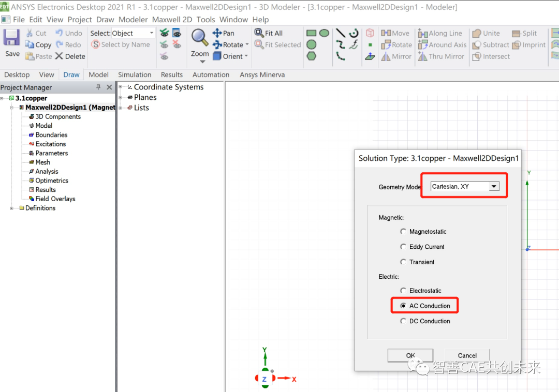
Task: Open the Modeler menu
Action: [133, 20]
